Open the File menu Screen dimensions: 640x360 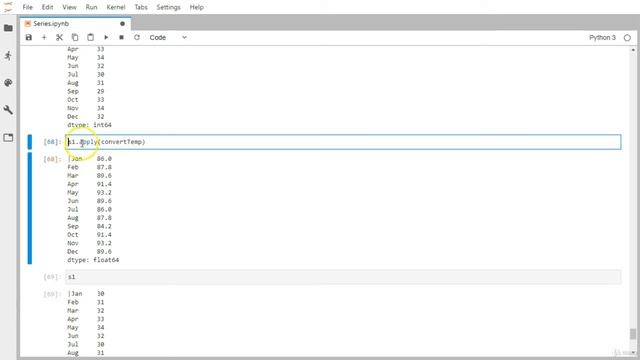27,7
